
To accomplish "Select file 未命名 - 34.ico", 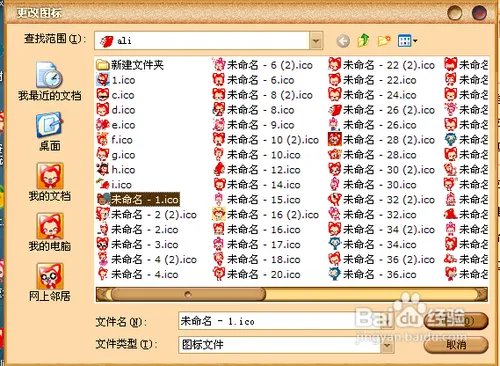I will [373, 244].
